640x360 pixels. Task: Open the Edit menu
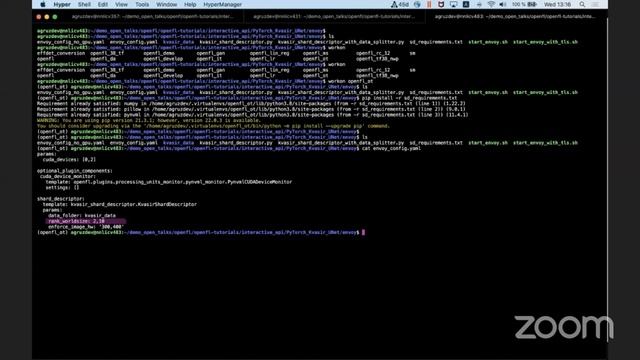point(102,4)
